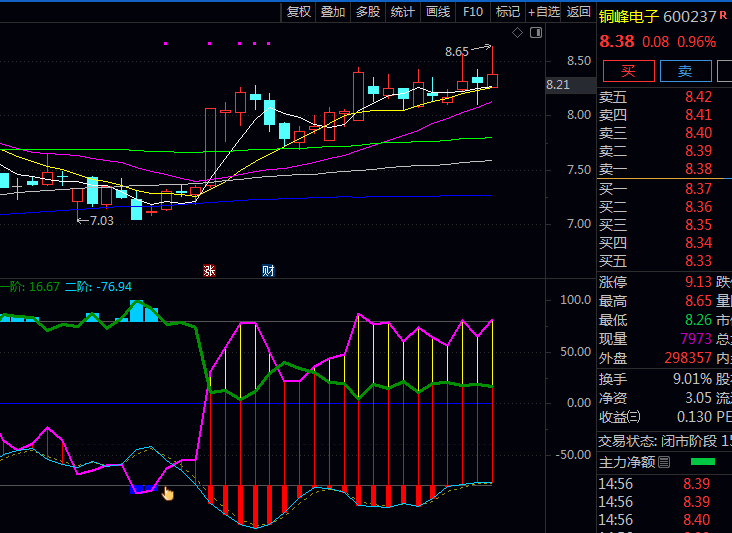This screenshot has width=732, height=533.
Task: Toggle 叠加 overlay mode
Action: tap(333, 12)
